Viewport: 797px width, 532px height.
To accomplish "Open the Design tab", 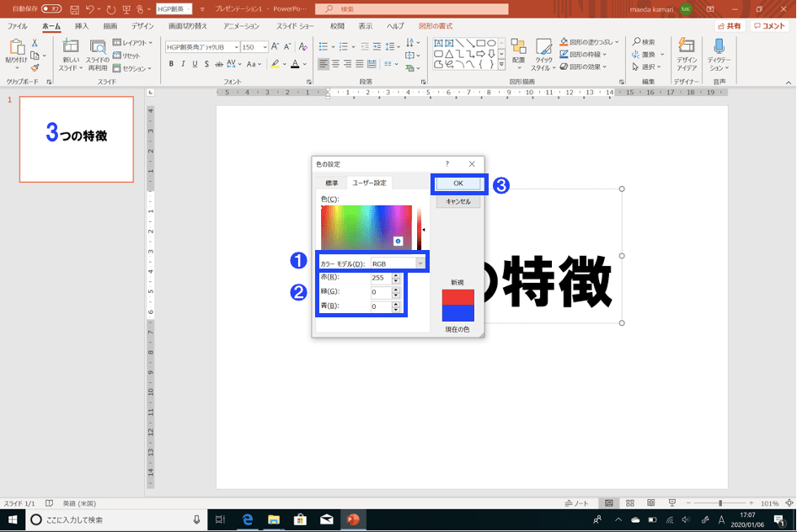I will [142, 26].
